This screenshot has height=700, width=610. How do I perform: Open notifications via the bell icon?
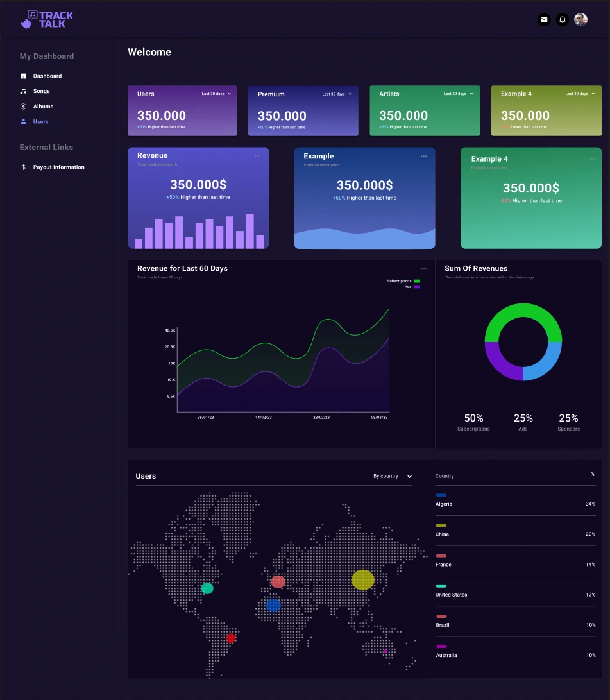(x=562, y=19)
